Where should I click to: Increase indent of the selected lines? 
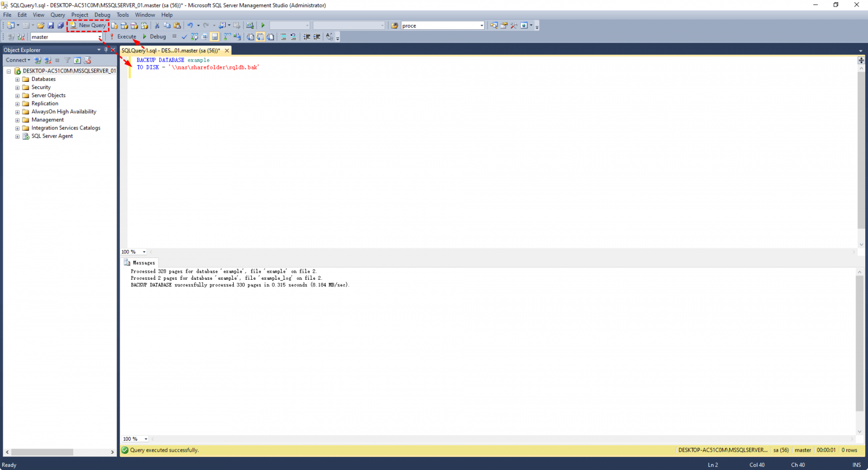(x=317, y=37)
